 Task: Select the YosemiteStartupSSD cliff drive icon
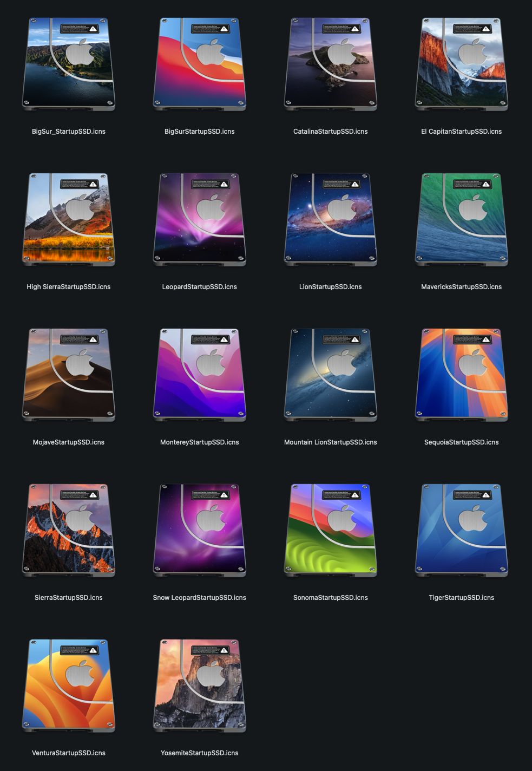200,685
